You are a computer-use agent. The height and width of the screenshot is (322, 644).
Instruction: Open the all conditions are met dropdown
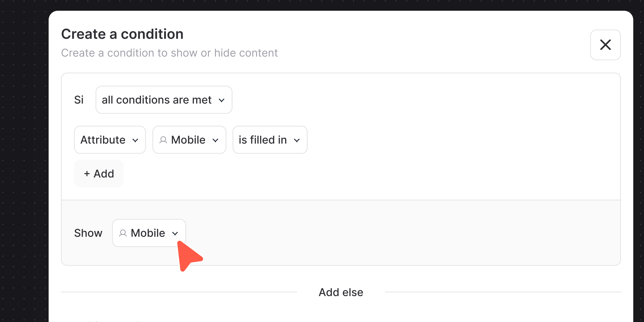click(164, 100)
